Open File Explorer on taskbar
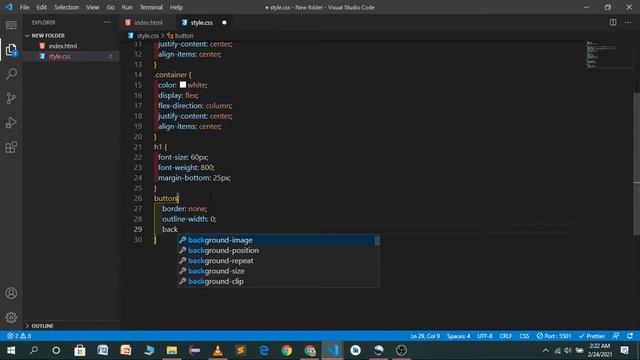 (172, 350)
